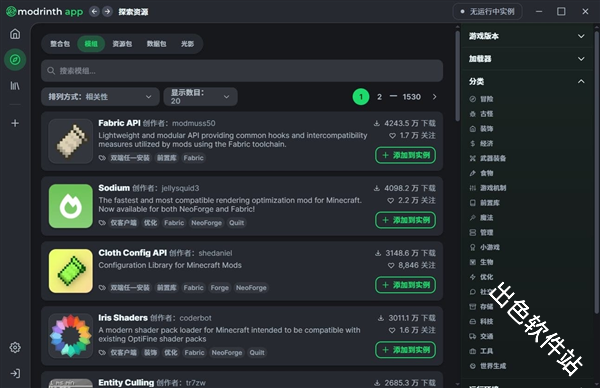Screen dimensions: 600x388
Task: Select the 武器装备 category filter
Action: [488, 158]
